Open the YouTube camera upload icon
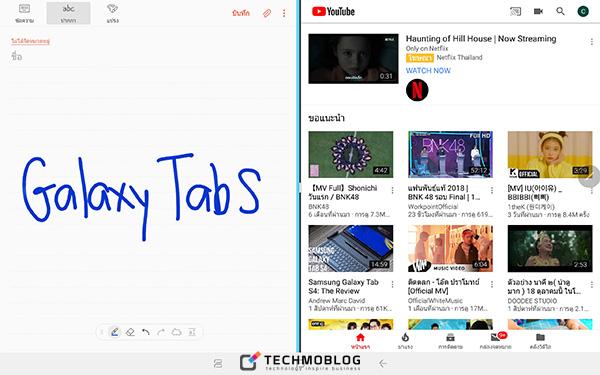Image resolution: width=600 pixels, height=375 pixels. click(538, 11)
